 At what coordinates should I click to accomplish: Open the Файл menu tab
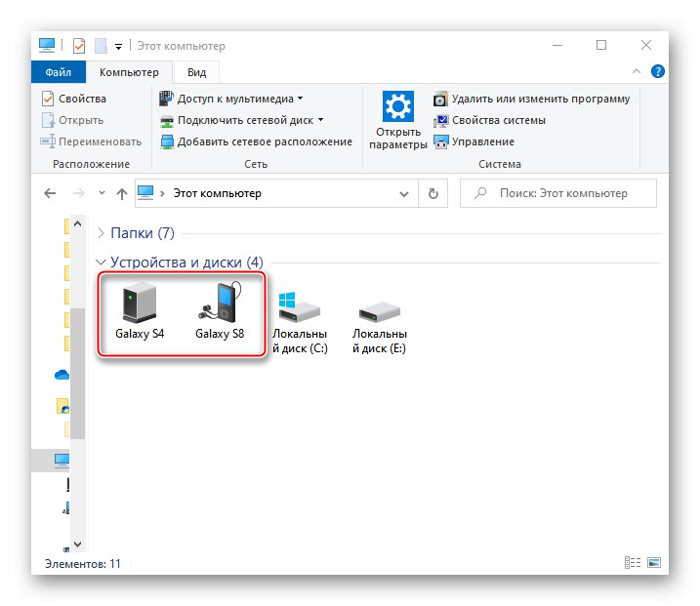[x=58, y=72]
